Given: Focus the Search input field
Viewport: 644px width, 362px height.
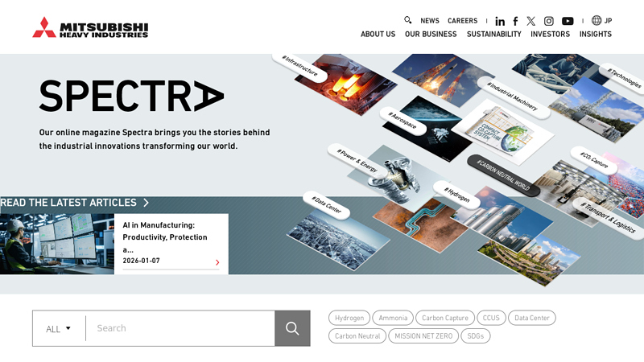Looking at the screenshot, I should (x=180, y=328).
